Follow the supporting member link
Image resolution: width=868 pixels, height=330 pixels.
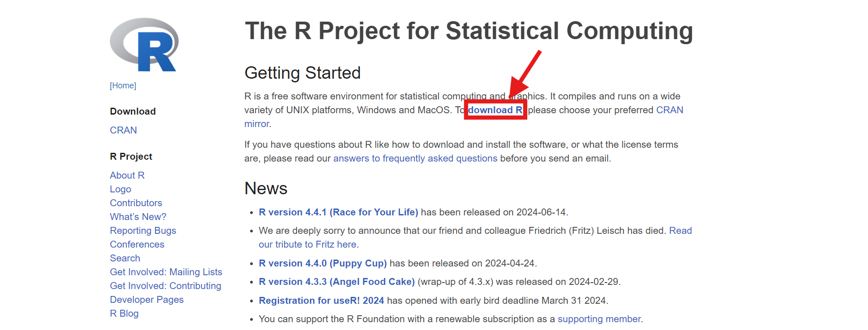tap(599, 319)
